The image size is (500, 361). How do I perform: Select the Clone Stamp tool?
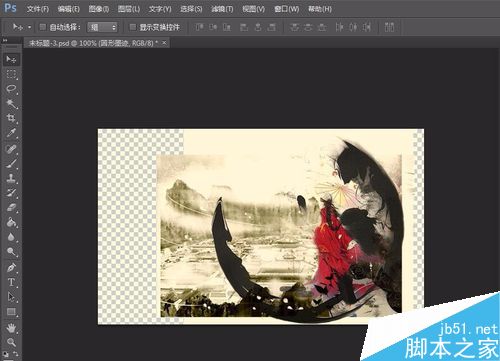11,178
